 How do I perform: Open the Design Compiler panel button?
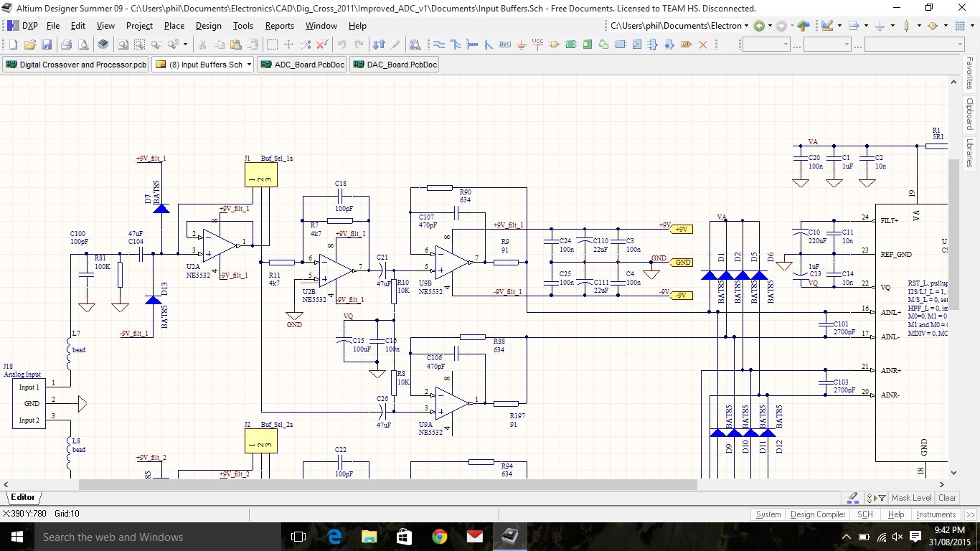point(818,514)
